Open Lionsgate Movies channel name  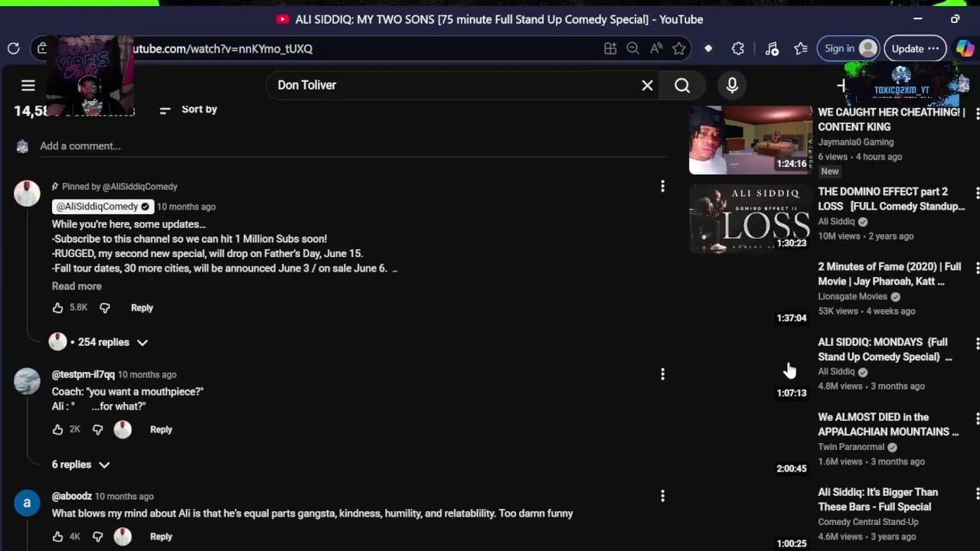(x=852, y=296)
